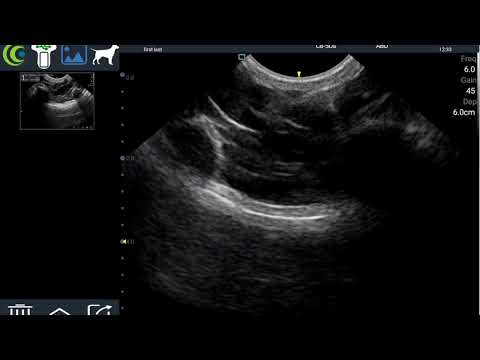Click the clock time in header bar
This screenshot has width=480, height=360.
pos(445,49)
